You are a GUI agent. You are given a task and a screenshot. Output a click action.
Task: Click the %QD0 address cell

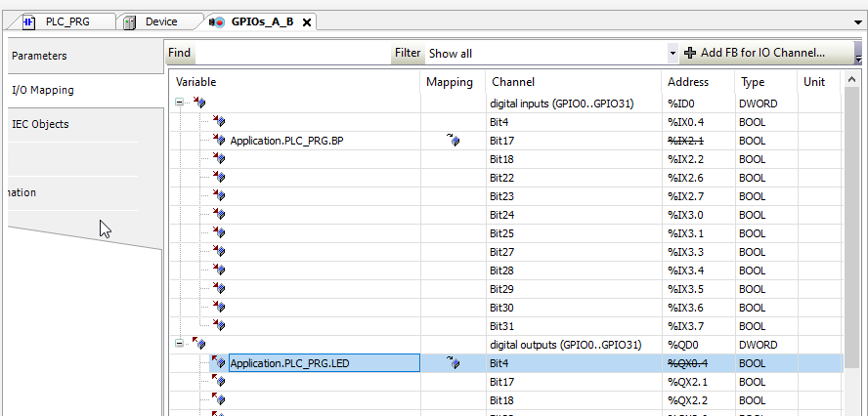pyautogui.click(x=698, y=345)
